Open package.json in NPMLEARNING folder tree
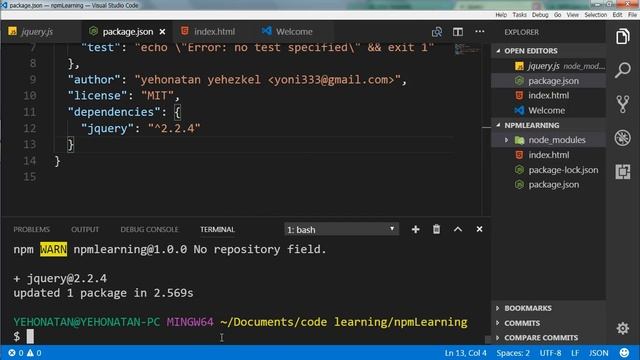The height and width of the screenshot is (360, 640). pos(549,185)
